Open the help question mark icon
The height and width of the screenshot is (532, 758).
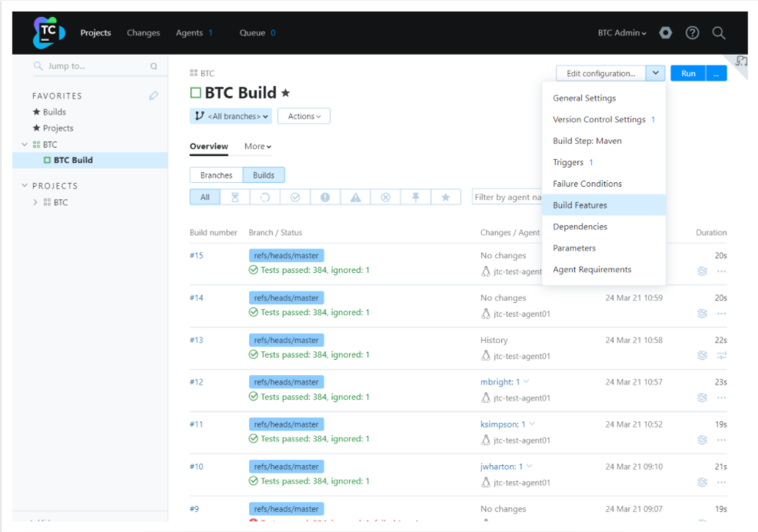click(692, 33)
